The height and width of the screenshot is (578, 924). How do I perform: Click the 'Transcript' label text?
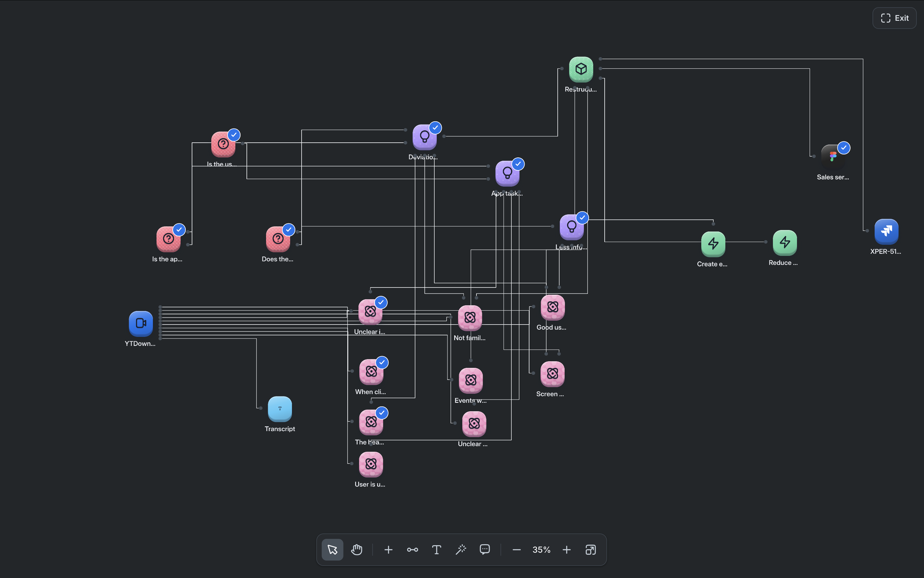coord(280,429)
